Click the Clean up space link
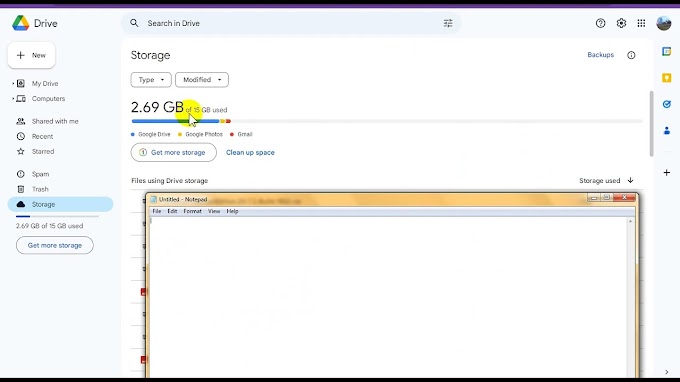The height and width of the screenshot is (382, 680). point(250,153)
